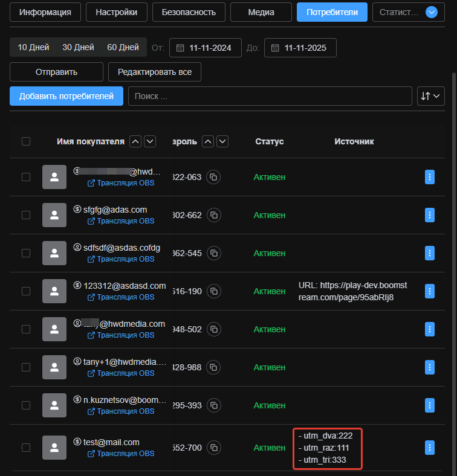Check the tany+1@hwdmedia row checkbox

coord(26,367)
